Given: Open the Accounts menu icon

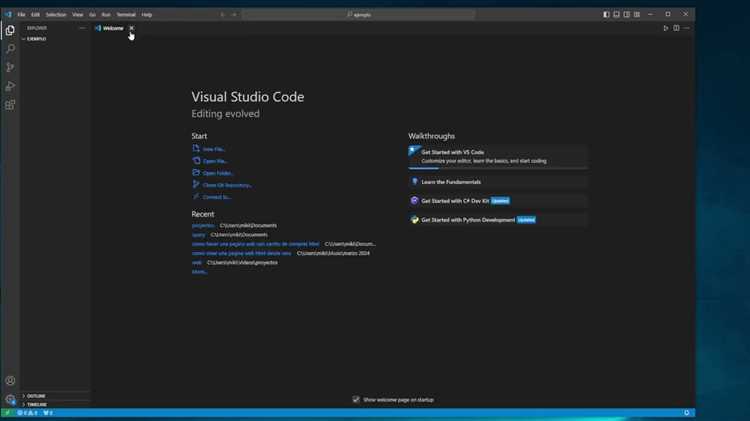Looking at the screenshot, I should click(10, 381).
